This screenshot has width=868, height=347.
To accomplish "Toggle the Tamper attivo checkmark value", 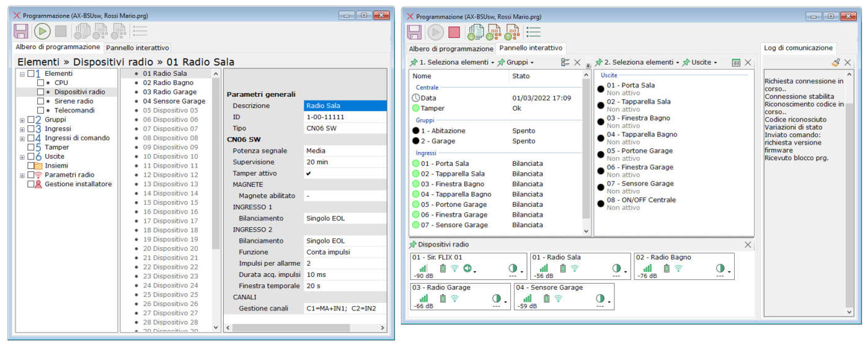I will click(309, 173).
